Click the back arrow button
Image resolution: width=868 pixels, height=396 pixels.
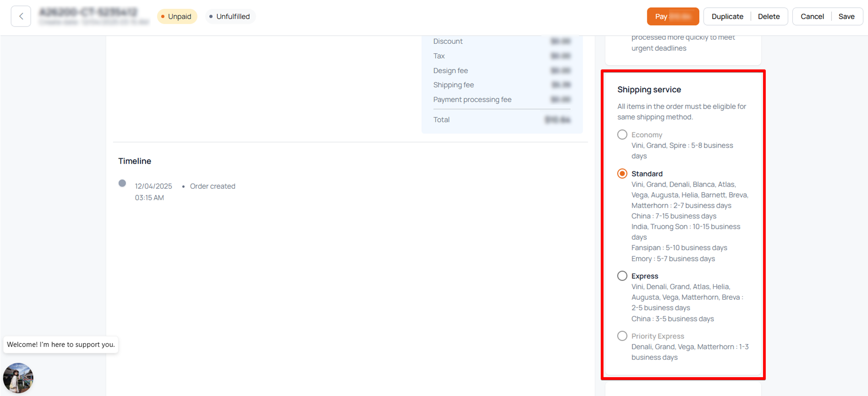pos(21,16)
